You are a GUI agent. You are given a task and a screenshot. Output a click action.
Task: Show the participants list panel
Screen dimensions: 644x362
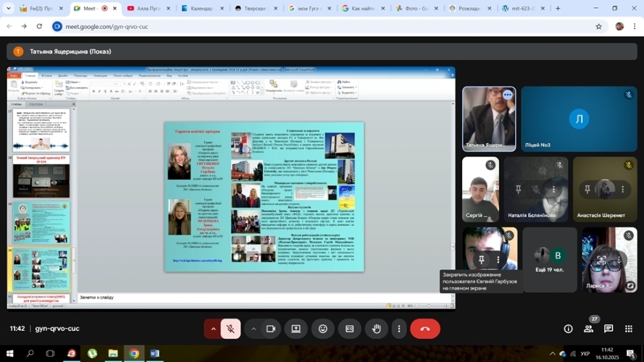click(589, 329)
